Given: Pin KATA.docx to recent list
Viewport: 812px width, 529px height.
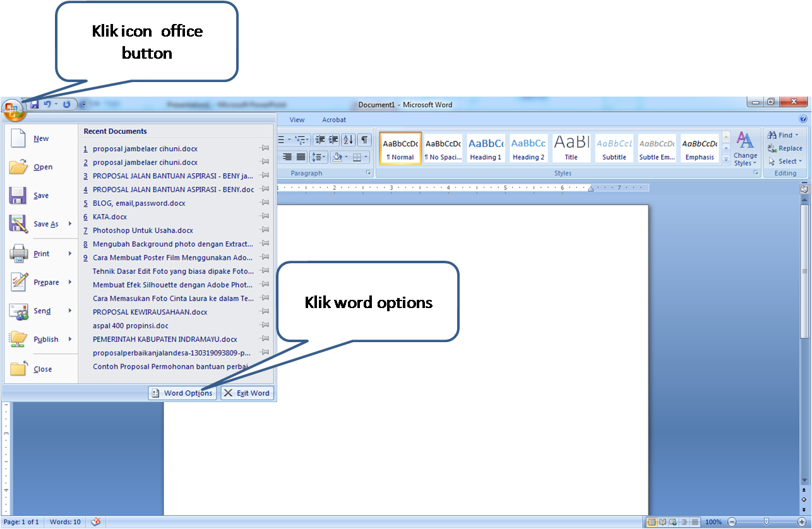Looking at the screenshot, I should pyautogui.click(x=265, y=217).
